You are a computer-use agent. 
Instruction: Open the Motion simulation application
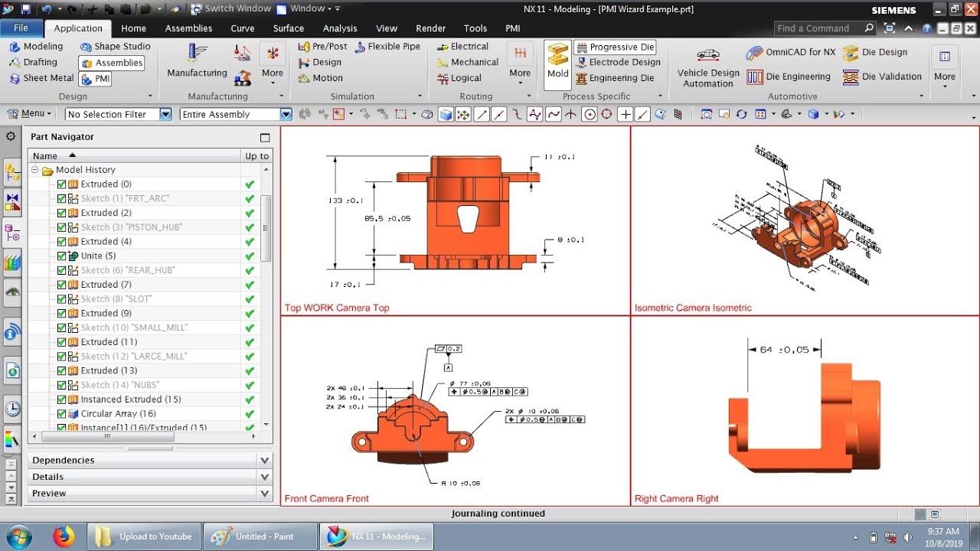click(320, 78)
